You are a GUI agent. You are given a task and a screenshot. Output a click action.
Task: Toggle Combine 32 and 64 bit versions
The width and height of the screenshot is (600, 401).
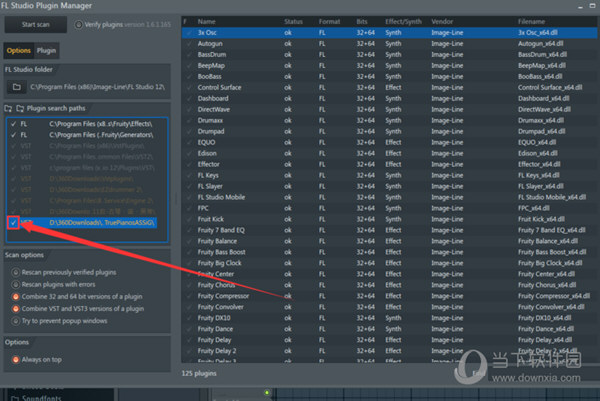[x=16, y=297]
